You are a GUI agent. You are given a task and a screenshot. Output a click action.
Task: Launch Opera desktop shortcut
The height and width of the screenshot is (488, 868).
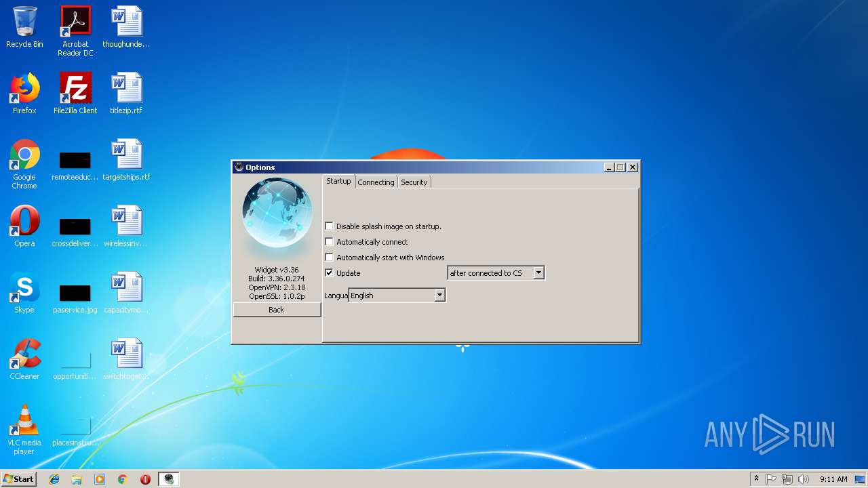coord(24,226)
